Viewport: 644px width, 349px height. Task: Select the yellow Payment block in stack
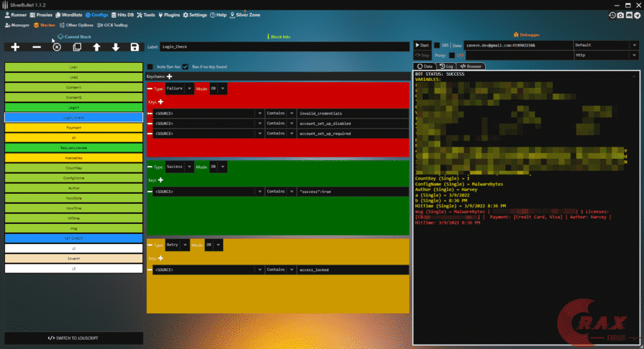coord(74,127)
